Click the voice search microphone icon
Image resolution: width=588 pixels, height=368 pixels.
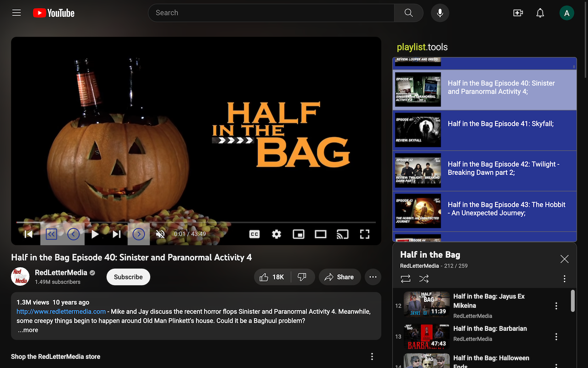click(x=440, y=13)
